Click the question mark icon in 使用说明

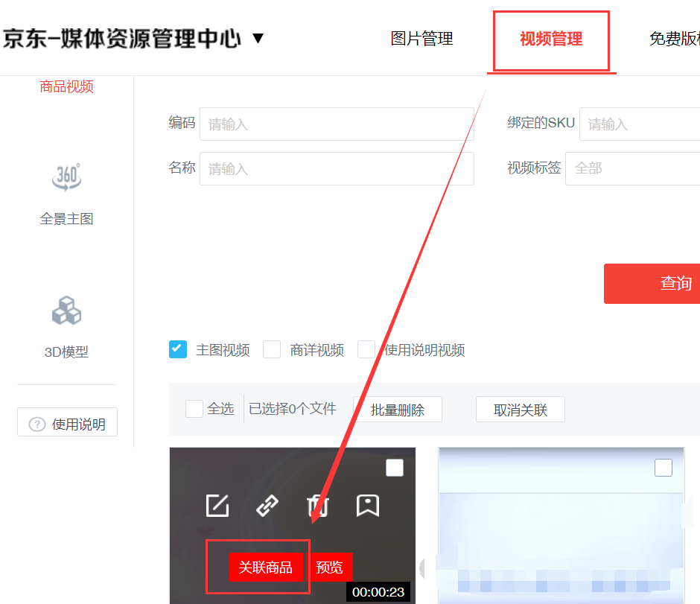[37, 424]
